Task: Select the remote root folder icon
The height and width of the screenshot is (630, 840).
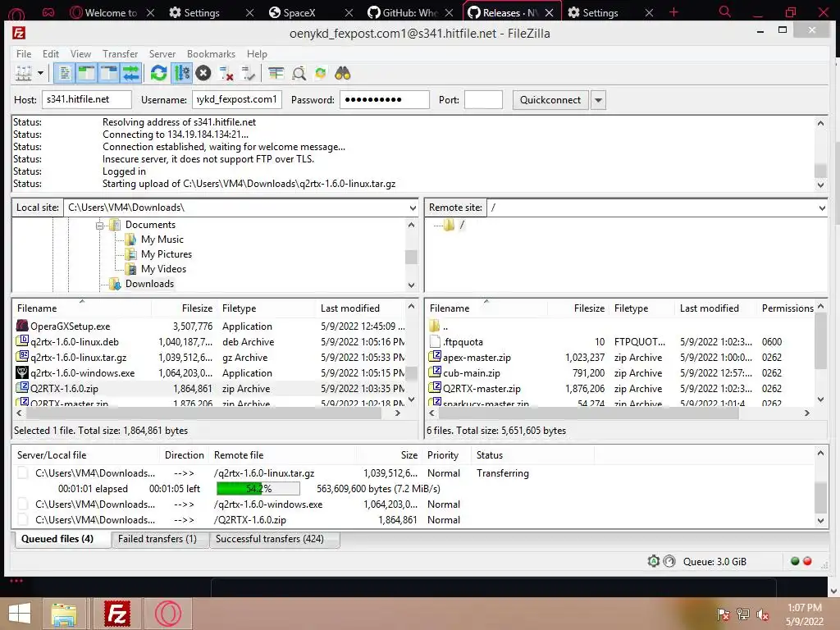Action: (x=449, y=225)
